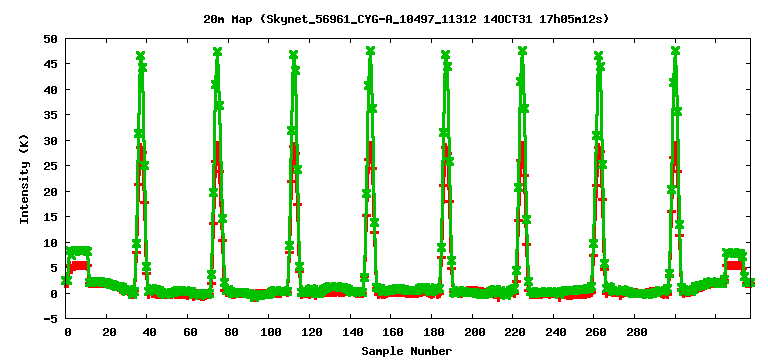Viewport: 768px width, 360px height.
Task: Click the green plateau at the chart start
Action: pos(78,251)
